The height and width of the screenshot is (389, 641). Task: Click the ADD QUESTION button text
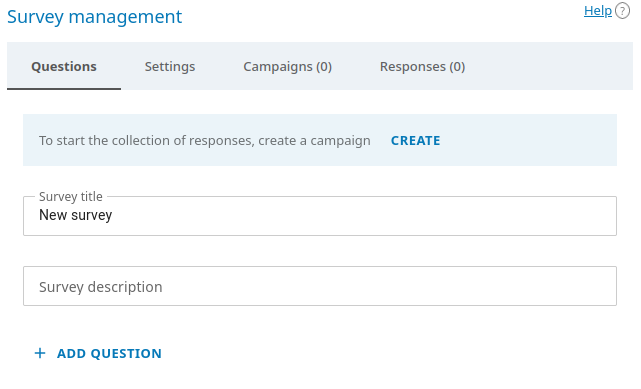pos(109,353)
